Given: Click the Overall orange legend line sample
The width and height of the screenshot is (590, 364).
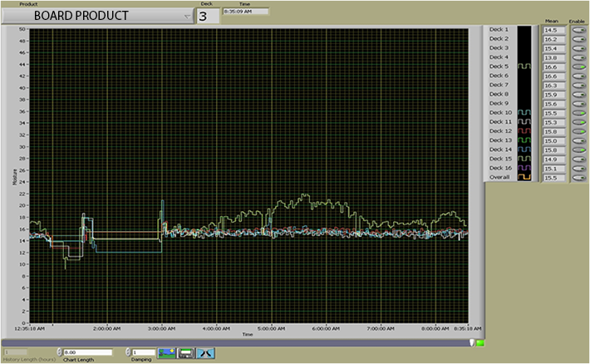Looking at the screenshot, I should pos(524,177).
